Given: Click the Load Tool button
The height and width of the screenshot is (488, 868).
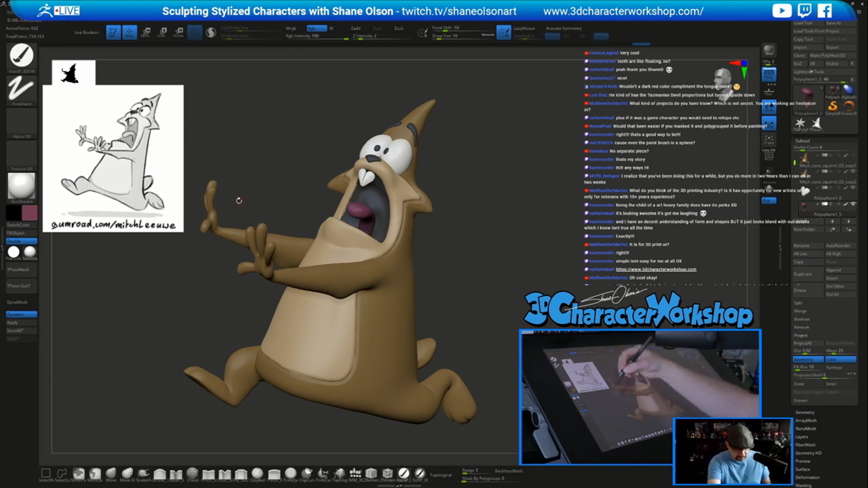Looking at the screenshot, I should click(808, 23).
